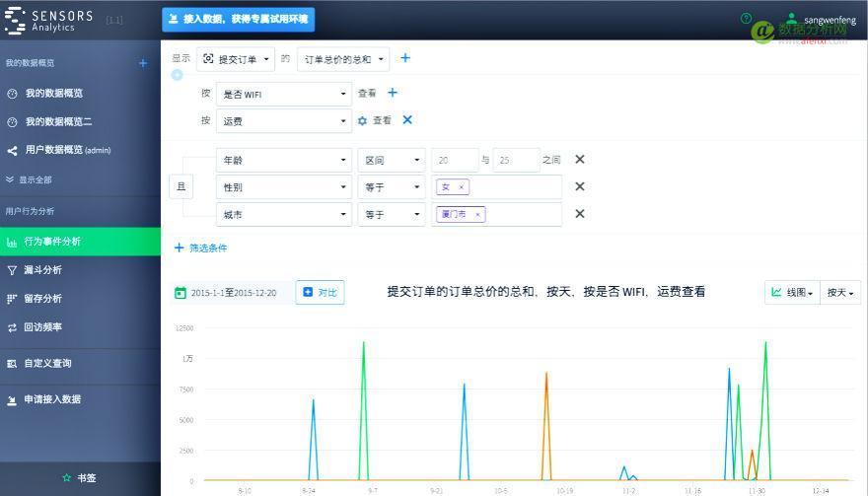Open the 等于 operator dropdown for 城市
The width and height of the screenshot is (868, 496).
coord(392,214)
